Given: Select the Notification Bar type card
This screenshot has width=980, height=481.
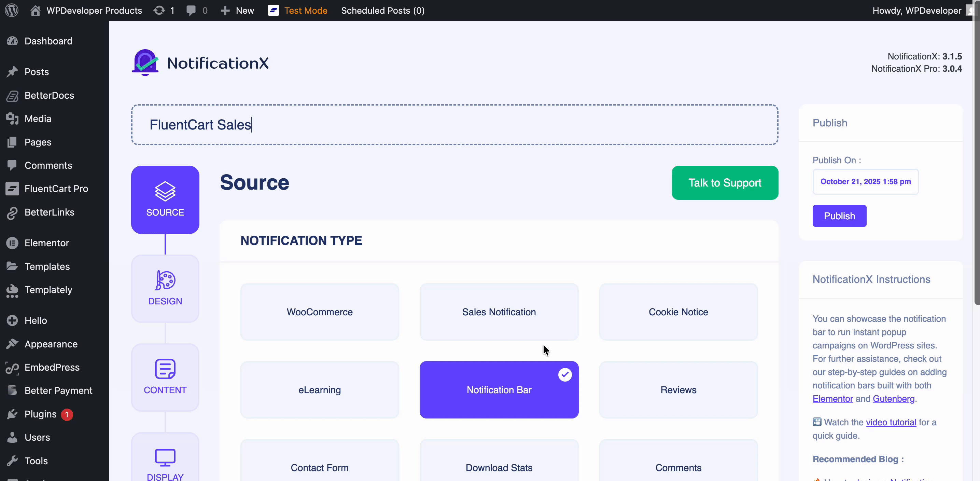Looking at the screenshot, I should pyautogui.click(x=499, y=390).
